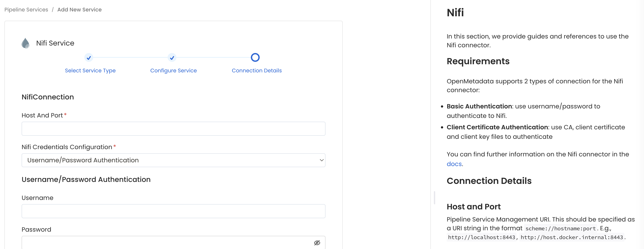
Task: Open the Pipeline Services breadcrumb link
Action: [26, 9]
